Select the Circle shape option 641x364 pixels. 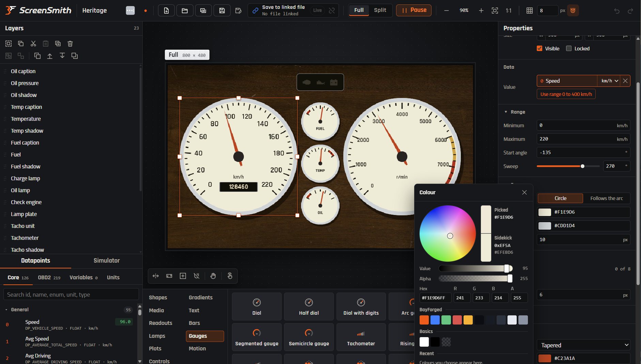pyautogui.click(x=560, y=198)
